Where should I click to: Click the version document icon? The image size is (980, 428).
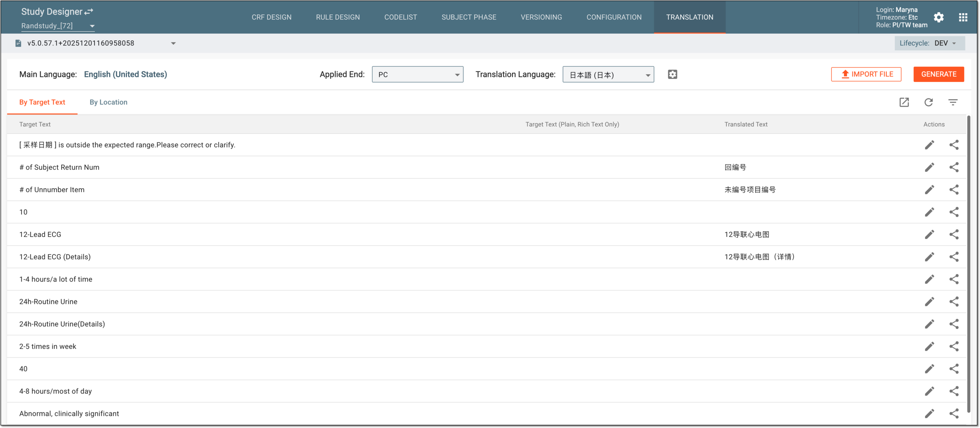tap(18, 43)
